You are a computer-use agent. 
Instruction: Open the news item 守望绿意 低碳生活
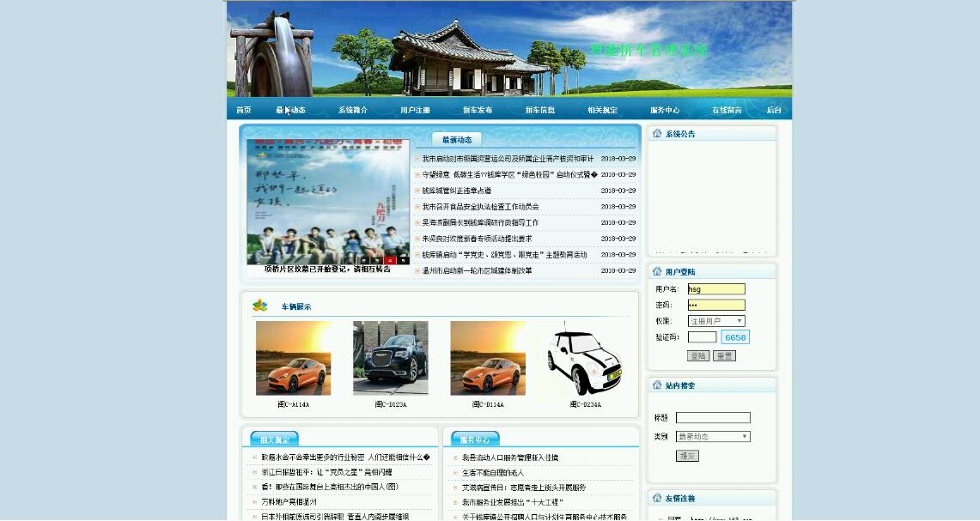(x=510, y=175)
